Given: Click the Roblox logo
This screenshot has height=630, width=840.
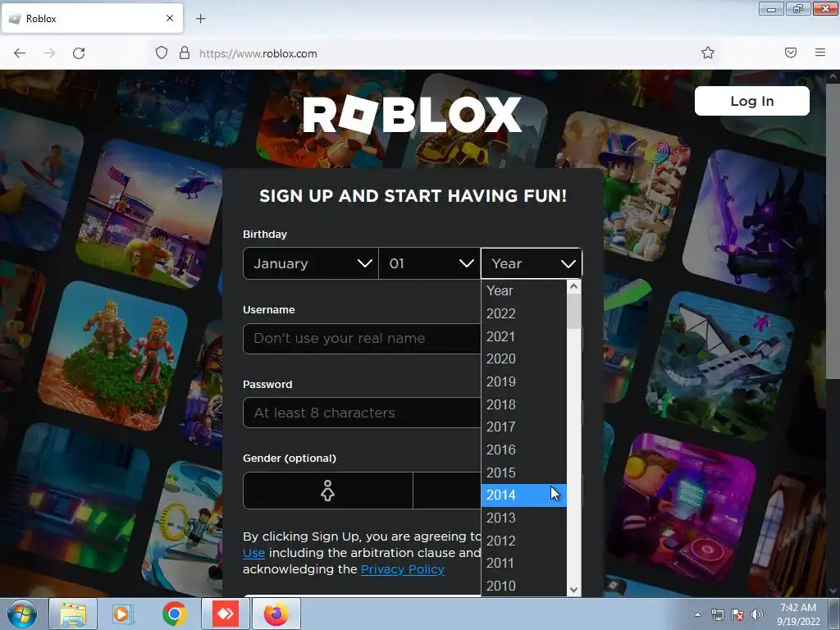Looking at the screenshot, I should 412,114.
